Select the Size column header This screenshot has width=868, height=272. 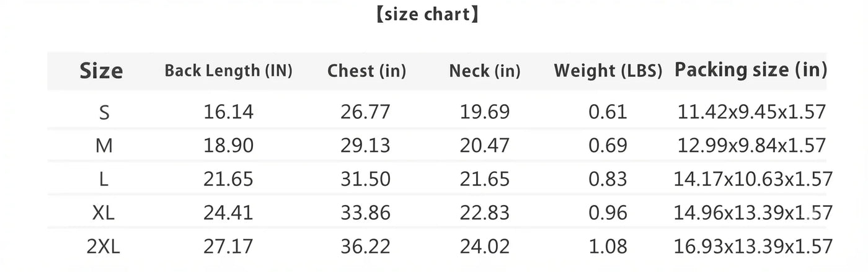click(101, 71)
